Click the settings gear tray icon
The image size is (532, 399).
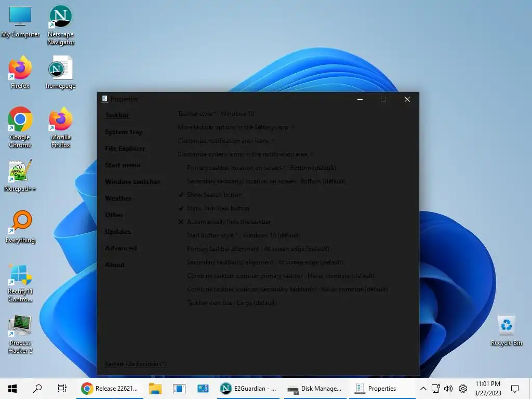[463, 389]
